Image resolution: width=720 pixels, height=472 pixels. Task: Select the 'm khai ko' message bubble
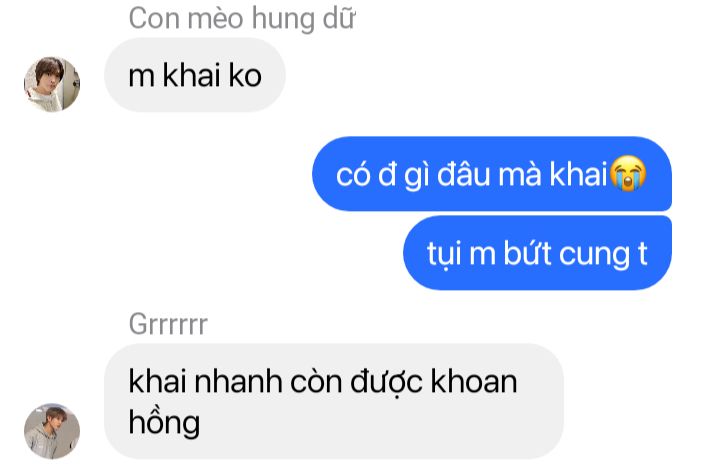195,75
